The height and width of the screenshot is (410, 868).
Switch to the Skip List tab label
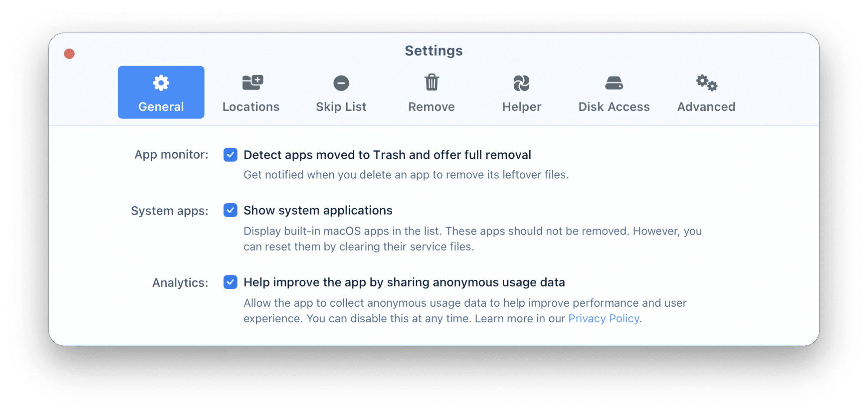pyautogui.click(x=341, y=107)
